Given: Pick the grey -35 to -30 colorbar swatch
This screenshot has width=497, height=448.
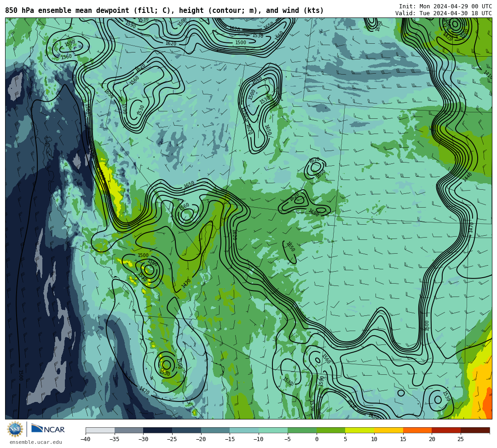Looking at the screenshot, I should (129, 430).
